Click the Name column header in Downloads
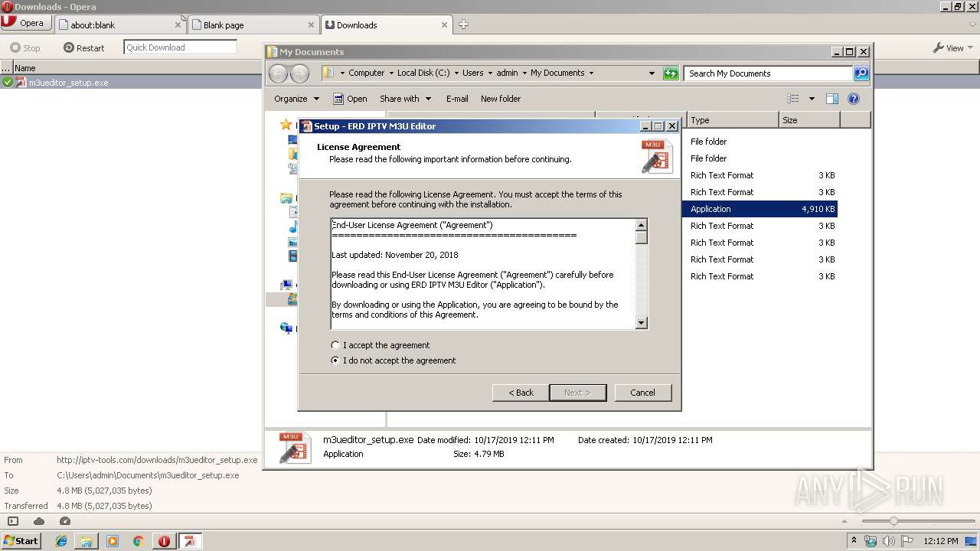This screenshot has width=980, height=551. tap(138, 68)
